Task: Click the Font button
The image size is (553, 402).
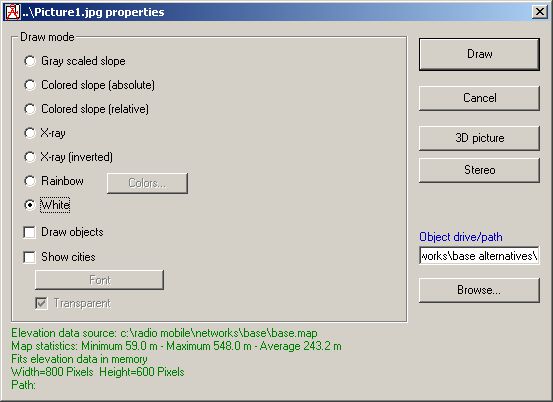Action: click(x=99, y=280)
